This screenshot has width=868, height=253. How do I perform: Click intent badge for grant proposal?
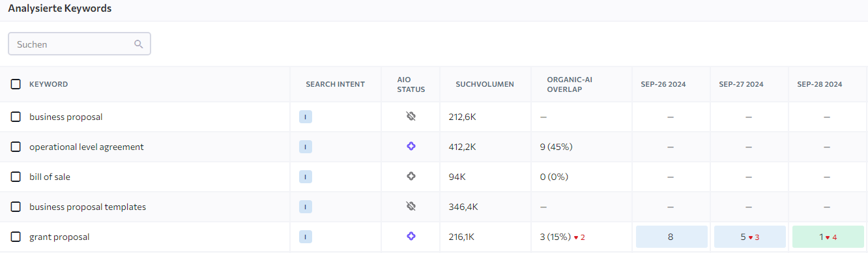pyautogui.click(x=306, y=237)
